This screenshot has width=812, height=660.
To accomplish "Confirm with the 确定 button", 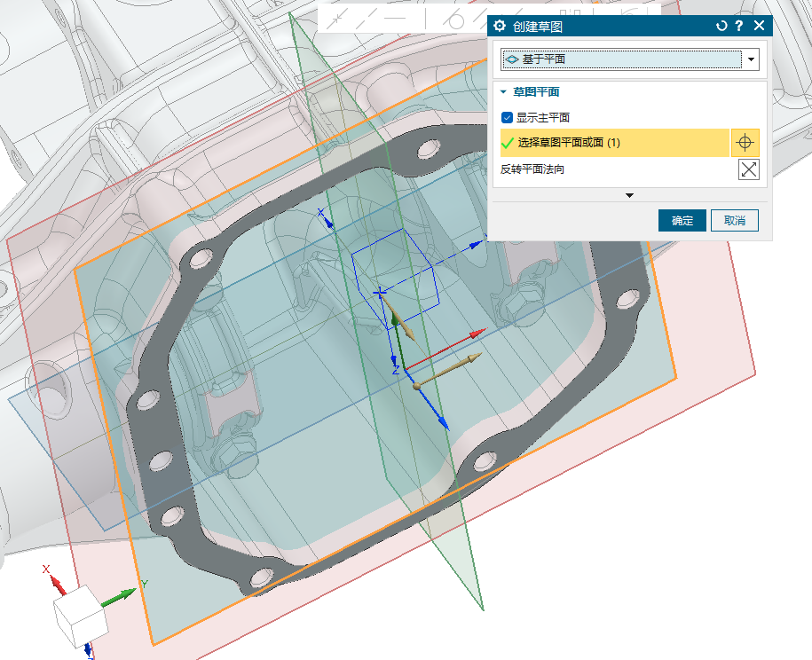I will pyautogui.click(x=682, y=221).
